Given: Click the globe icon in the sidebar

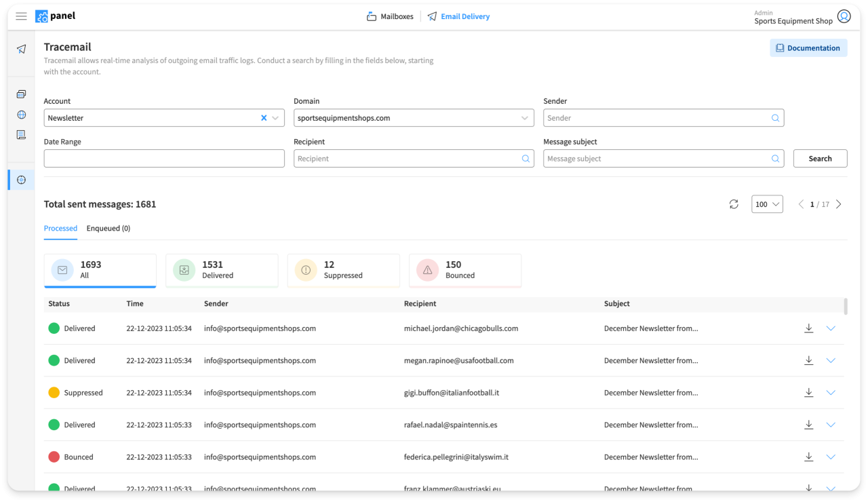Looking at the screenshot, I should tap(21, 115).
